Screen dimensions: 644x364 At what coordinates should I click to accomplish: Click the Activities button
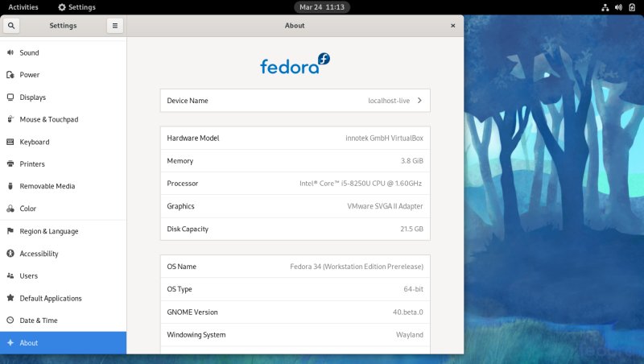23,7
